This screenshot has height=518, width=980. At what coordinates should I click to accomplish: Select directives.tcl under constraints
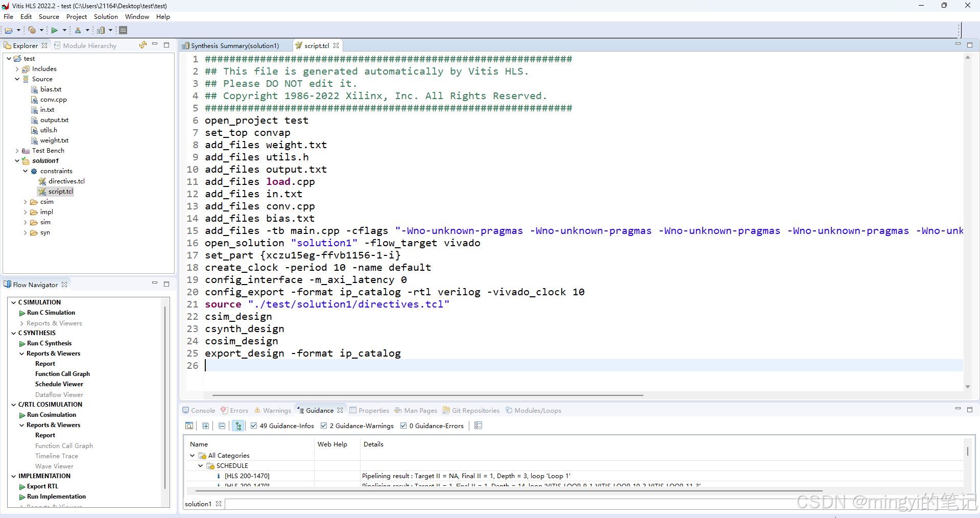coord(66,181)
